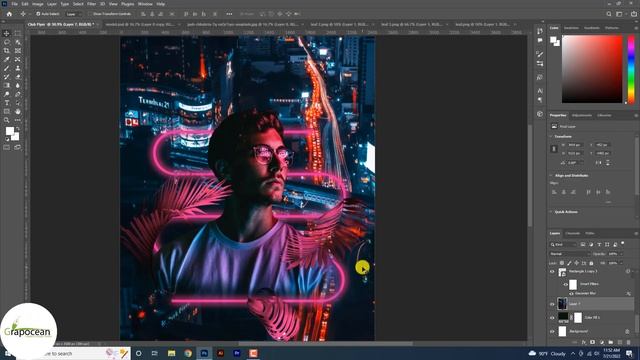
Task: Open the Edit Toolbar ellipsis tool
Action: pyautogui.click(x=18, y=120)
